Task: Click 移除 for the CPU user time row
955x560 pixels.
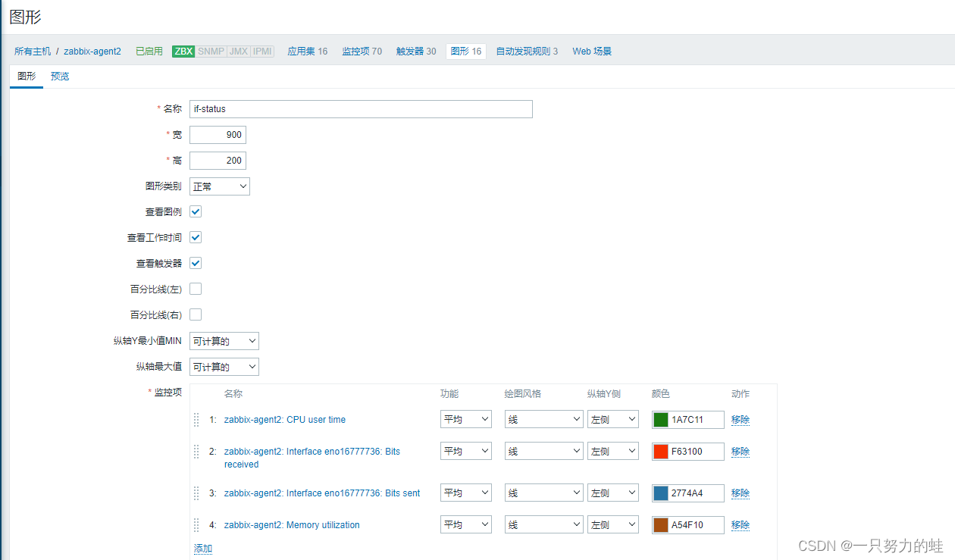Action: [740, 419]
